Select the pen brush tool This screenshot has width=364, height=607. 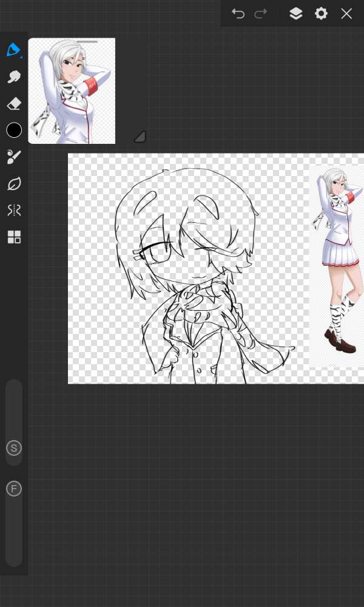click(13, 50)
